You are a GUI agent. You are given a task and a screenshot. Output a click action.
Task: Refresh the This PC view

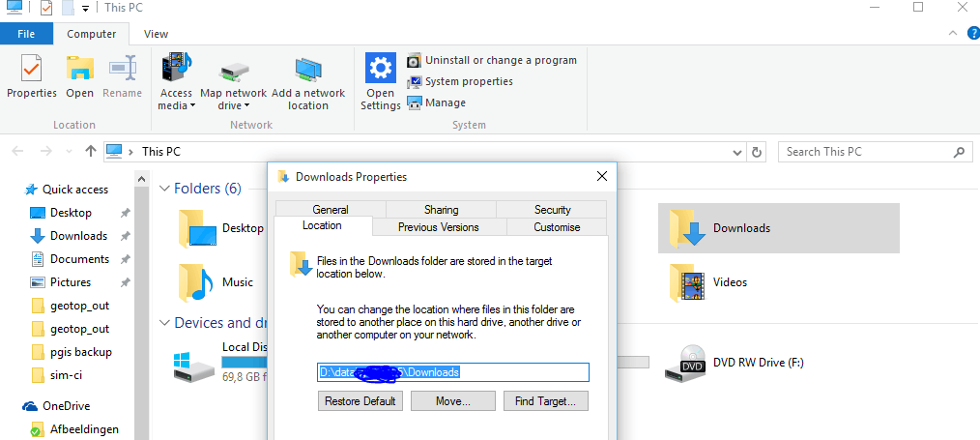tap(756, 152)
